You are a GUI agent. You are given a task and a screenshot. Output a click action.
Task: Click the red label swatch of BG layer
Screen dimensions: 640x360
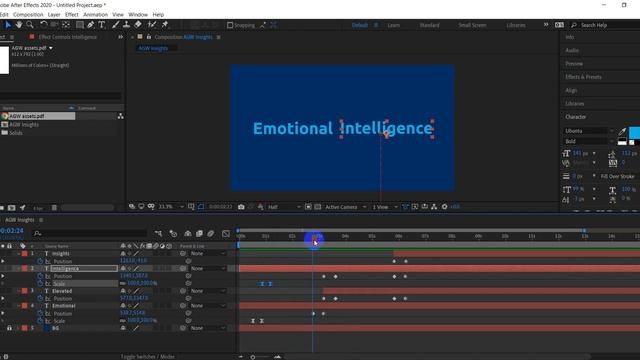(24, 328)
